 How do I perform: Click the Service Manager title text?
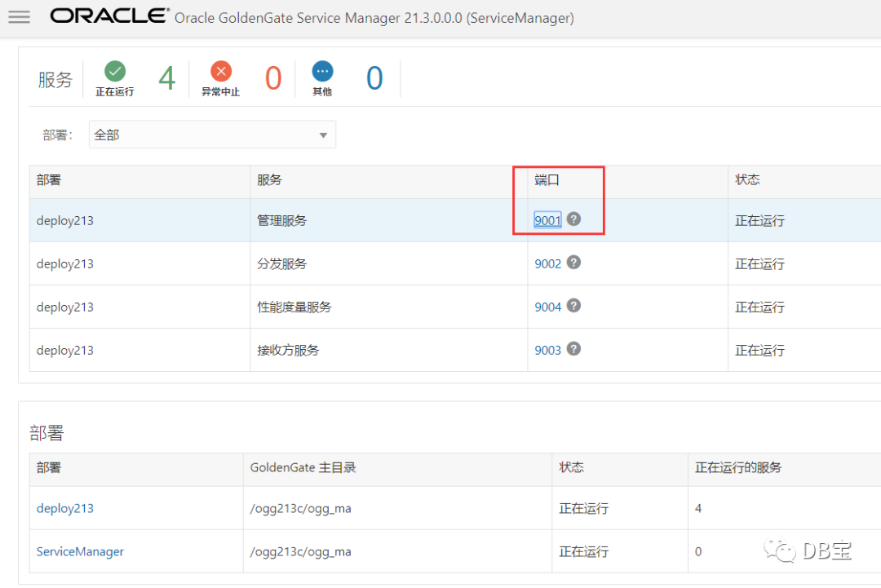374,18
